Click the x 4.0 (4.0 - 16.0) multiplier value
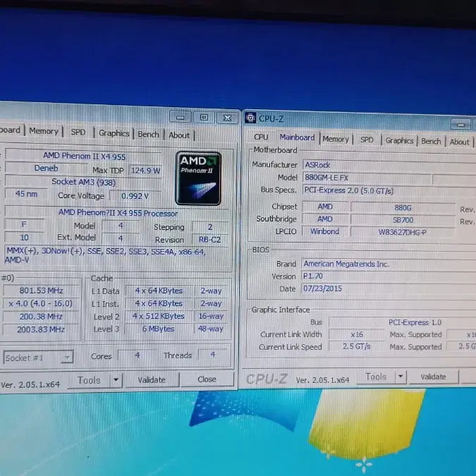476x476 pixels. click(x=41, y=303)
